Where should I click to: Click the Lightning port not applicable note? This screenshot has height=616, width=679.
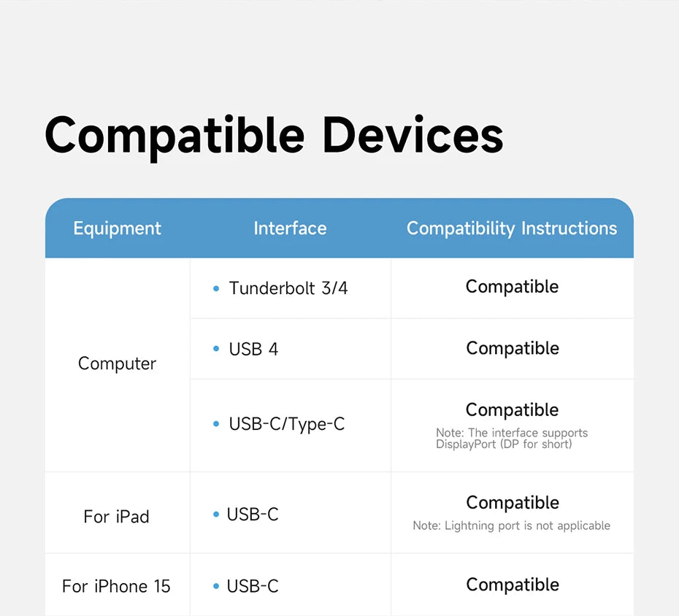point(511,525)
